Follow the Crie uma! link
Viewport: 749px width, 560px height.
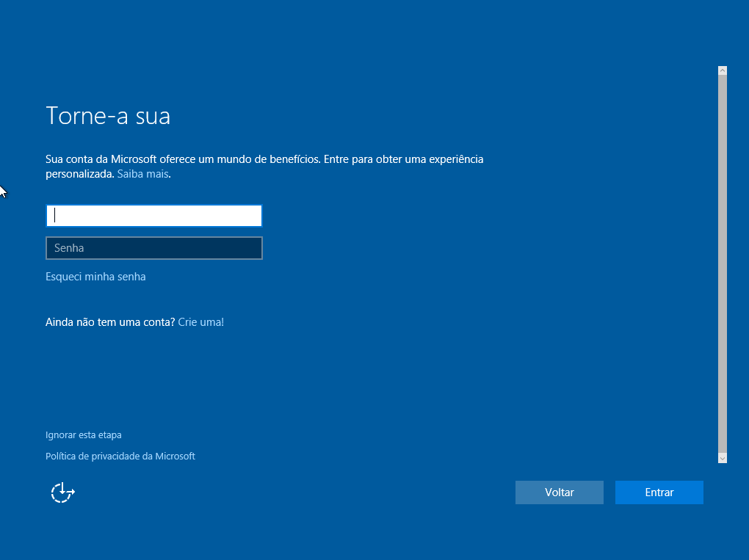200,322
